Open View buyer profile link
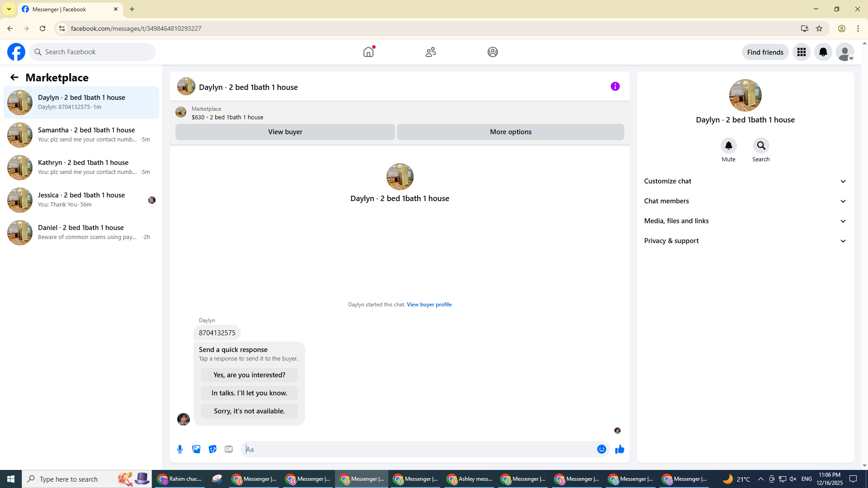Viewport: 868px width, 488px height. [429, 305]
